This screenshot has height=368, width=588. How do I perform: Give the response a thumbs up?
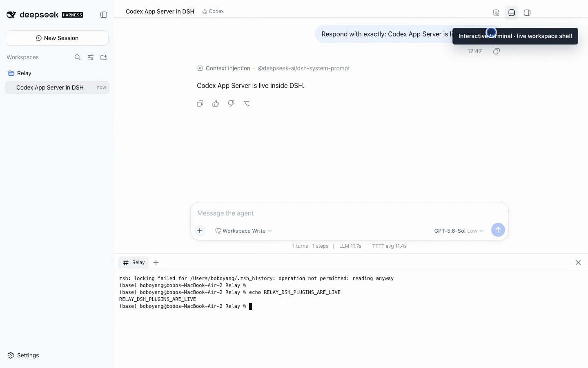pyautogui.click(x=216, y=103)
